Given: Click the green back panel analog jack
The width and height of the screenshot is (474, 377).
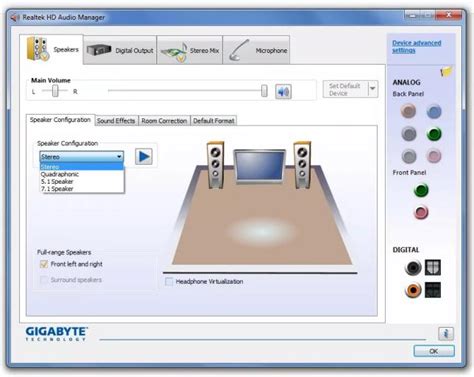Looking at the screenshot, I should click(x=434, y=134).
